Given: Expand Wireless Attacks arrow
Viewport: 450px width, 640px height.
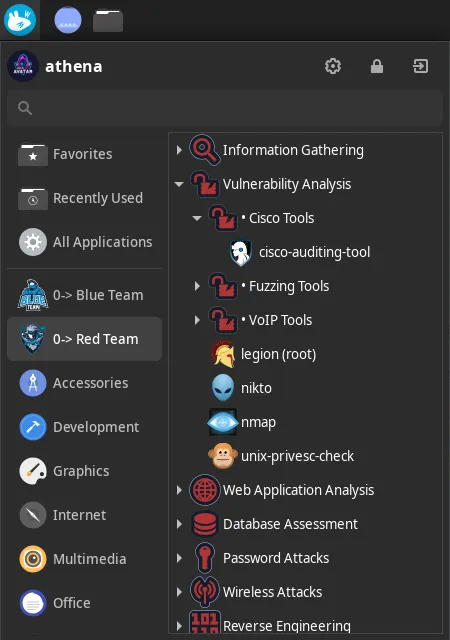Looking at the screenshot, I should [x=179, y=592].
